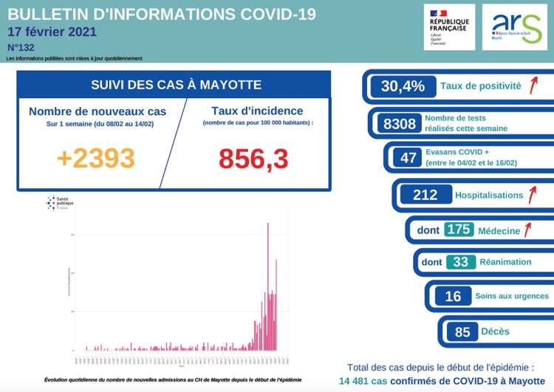Screen dimensions: 554x392
Task: Click the 16 emergency care badge
Action: 454,296
